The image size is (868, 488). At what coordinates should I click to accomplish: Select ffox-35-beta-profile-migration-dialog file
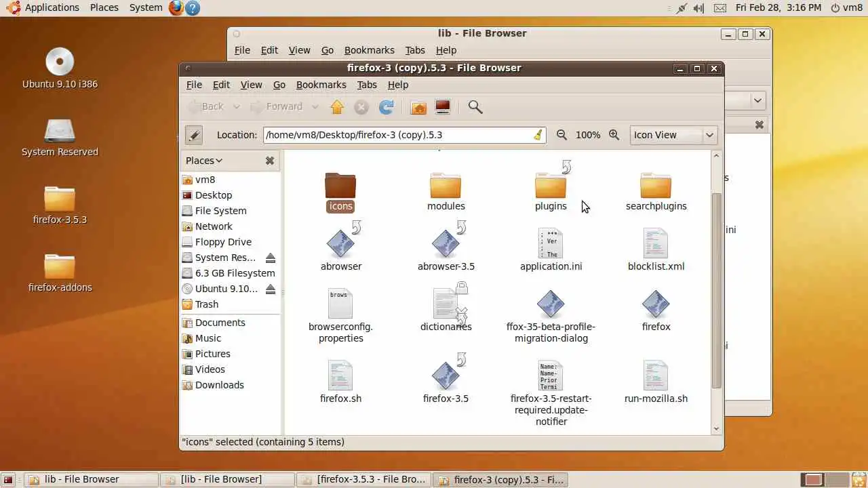pyautogui.click(x=551, y=316)
